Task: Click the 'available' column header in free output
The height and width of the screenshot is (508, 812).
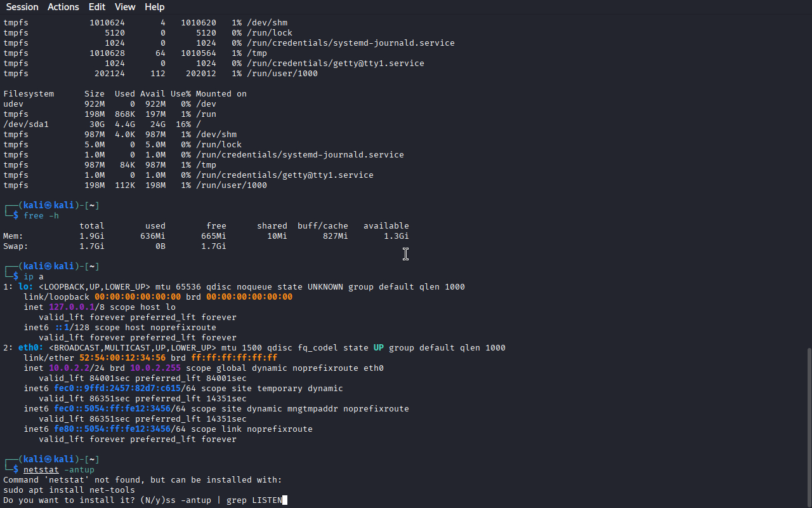Action: click(386, 226)
